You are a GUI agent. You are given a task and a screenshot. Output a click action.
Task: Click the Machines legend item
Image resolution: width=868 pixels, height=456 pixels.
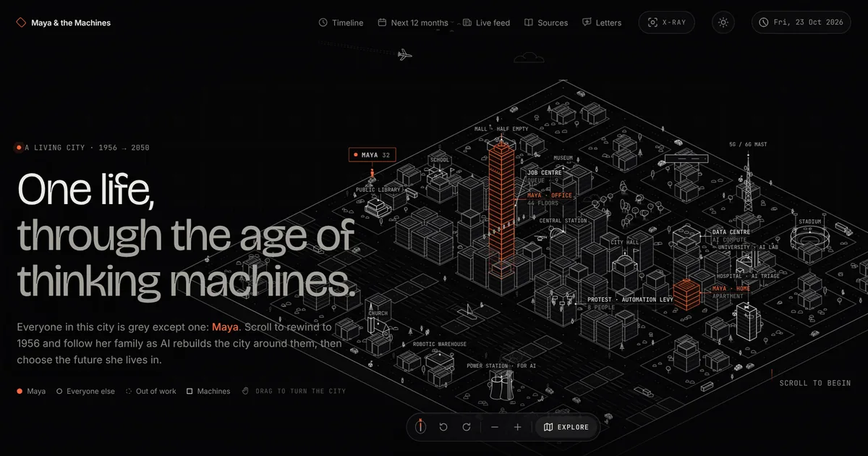pos(208,392)
